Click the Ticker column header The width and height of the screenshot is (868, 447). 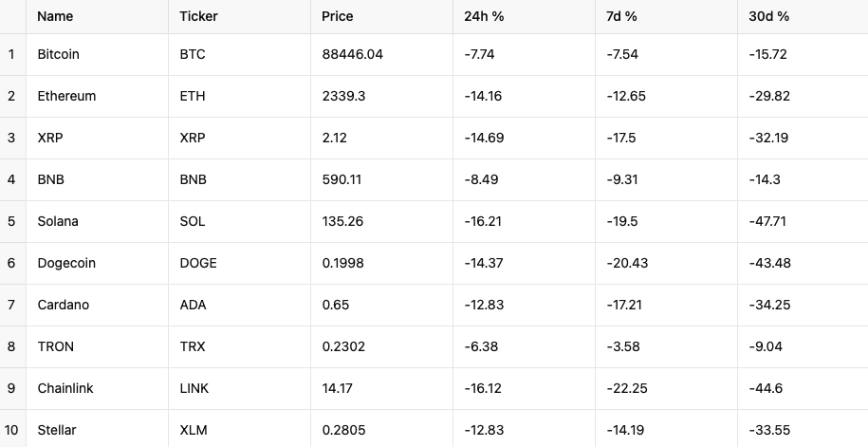click(198, 16)
